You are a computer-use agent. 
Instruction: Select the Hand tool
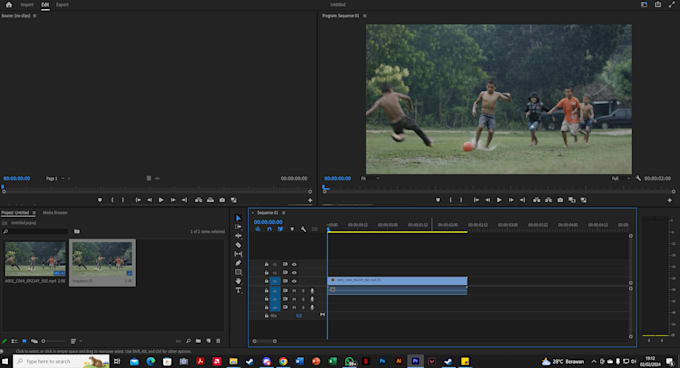tap(238, 281)
